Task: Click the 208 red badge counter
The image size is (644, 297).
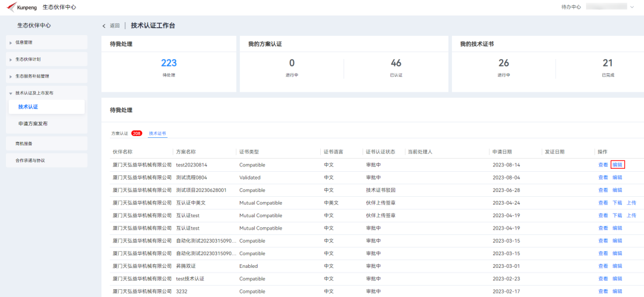Action: click(x=137, y=134)
